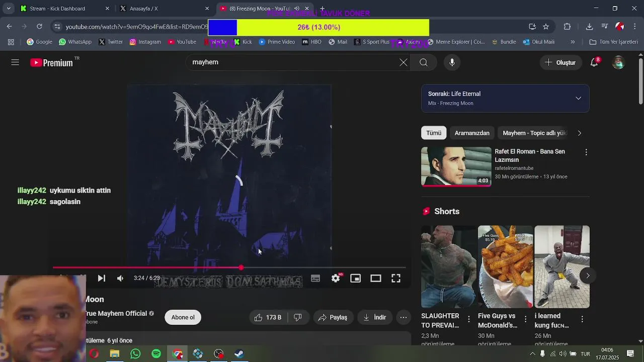
Task: Open Chrome extensions puzzle icon
Action: click(567, 27)
